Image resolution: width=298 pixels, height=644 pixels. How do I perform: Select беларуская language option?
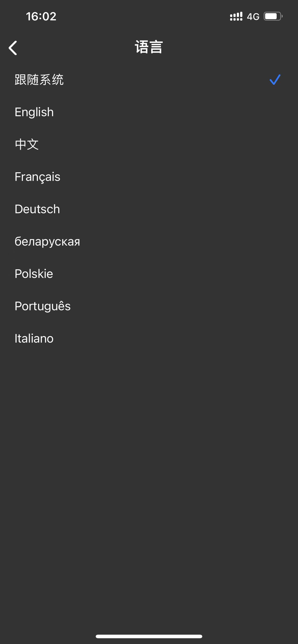[47, 241]
